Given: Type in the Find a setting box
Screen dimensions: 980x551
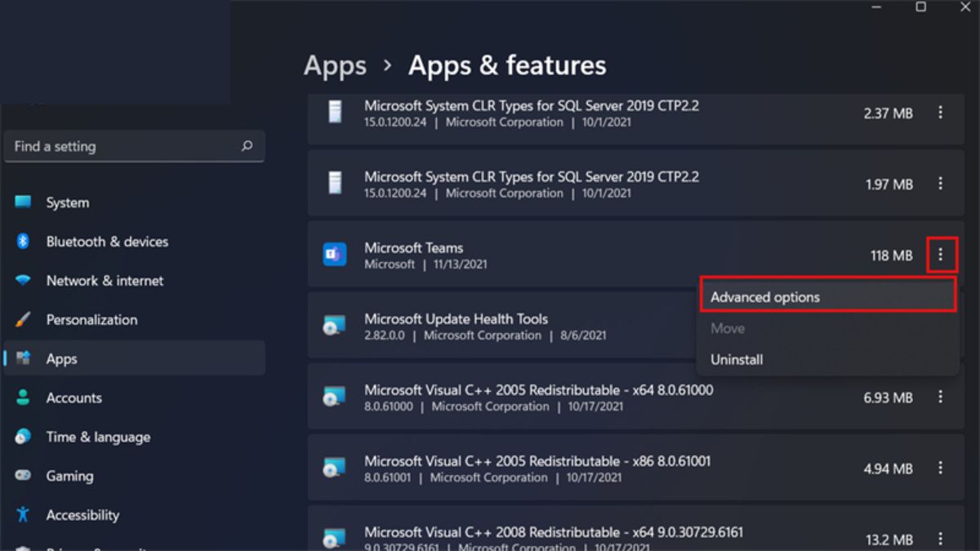Looking at the screenshot, I should pos(122,147).
